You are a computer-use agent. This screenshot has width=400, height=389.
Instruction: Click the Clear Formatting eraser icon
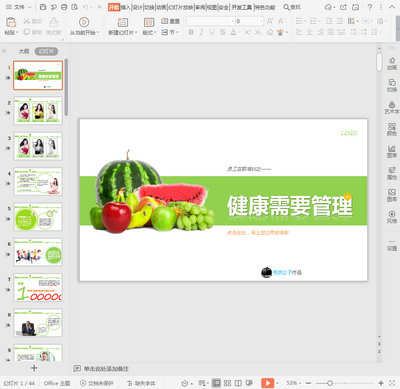(270, 32)
